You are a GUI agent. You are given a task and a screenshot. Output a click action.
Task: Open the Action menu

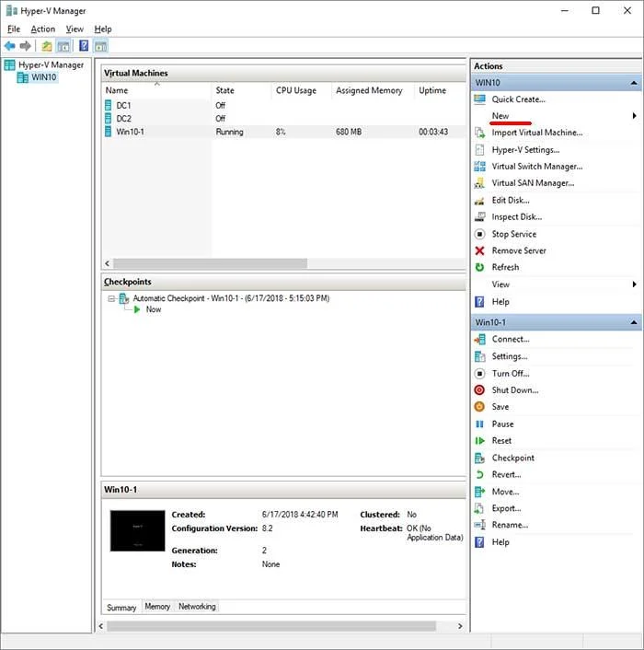(x=43, y=29)
